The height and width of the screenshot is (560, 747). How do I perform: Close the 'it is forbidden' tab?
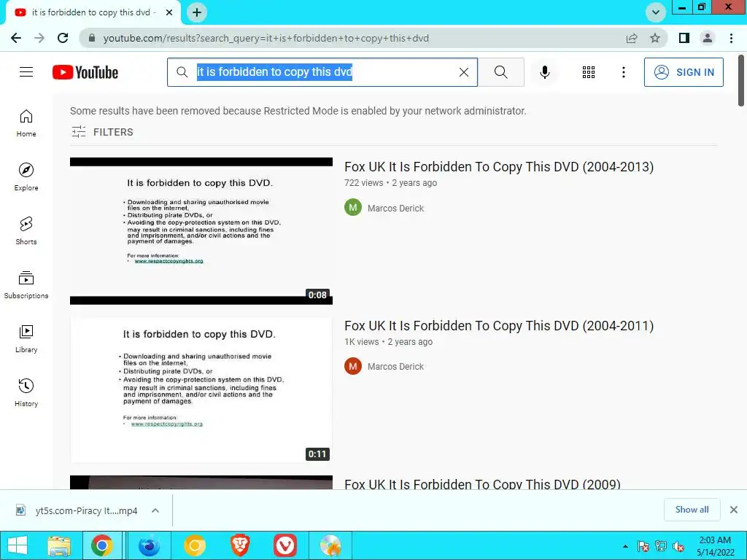click(x=169, y=12)
